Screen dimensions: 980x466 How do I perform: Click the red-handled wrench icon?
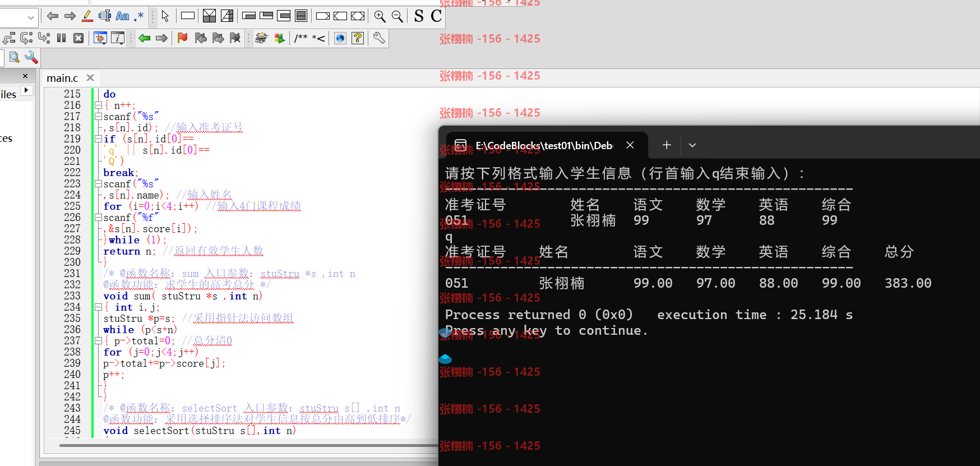tap(31, 57)
